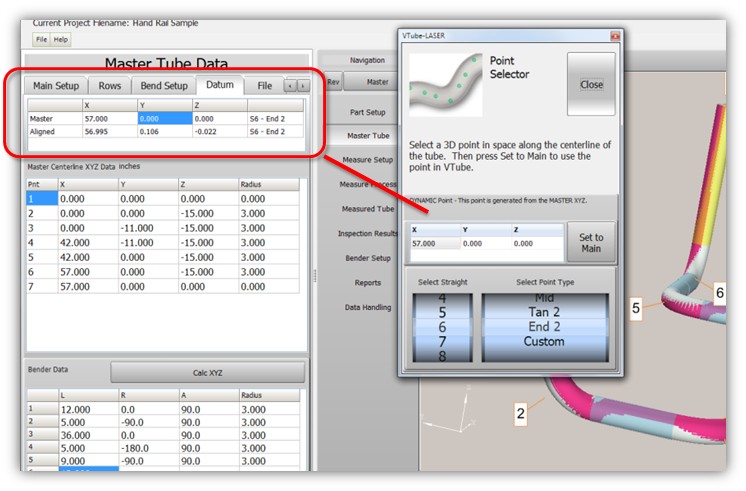
Task: Open the File menu
Action: click(41, 40)
